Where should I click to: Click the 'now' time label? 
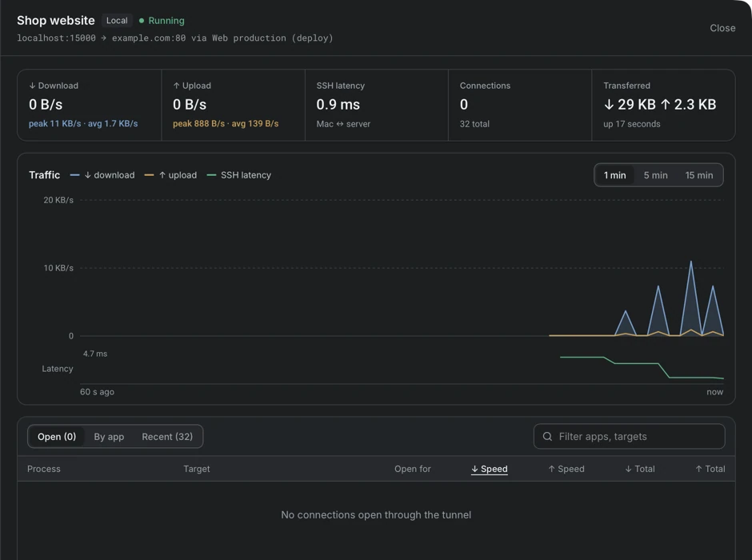714,392
